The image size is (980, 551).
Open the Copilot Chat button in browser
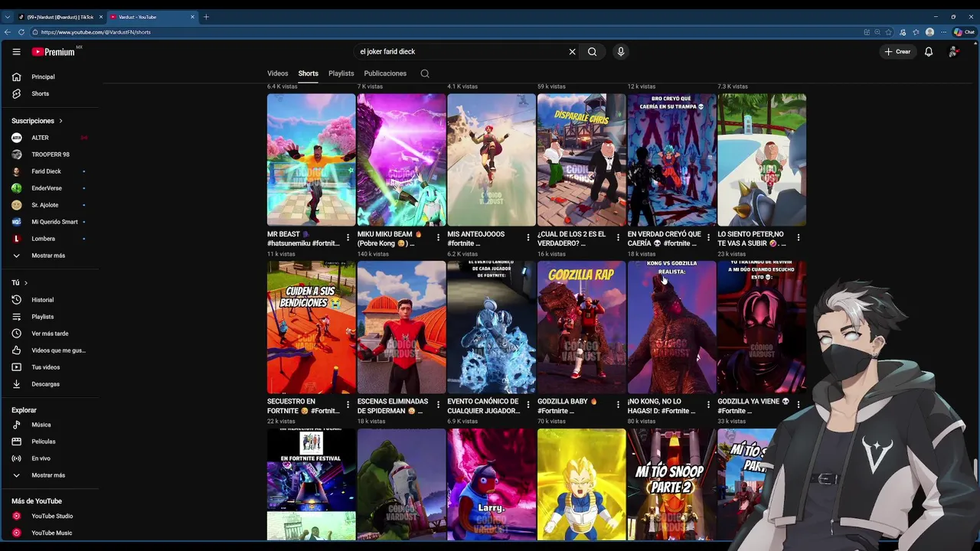964,32
